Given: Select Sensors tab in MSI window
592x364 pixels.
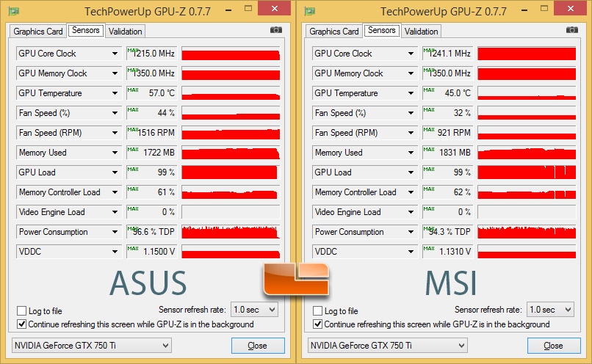Looking at the screenshot, I should (x=382, y=30).
